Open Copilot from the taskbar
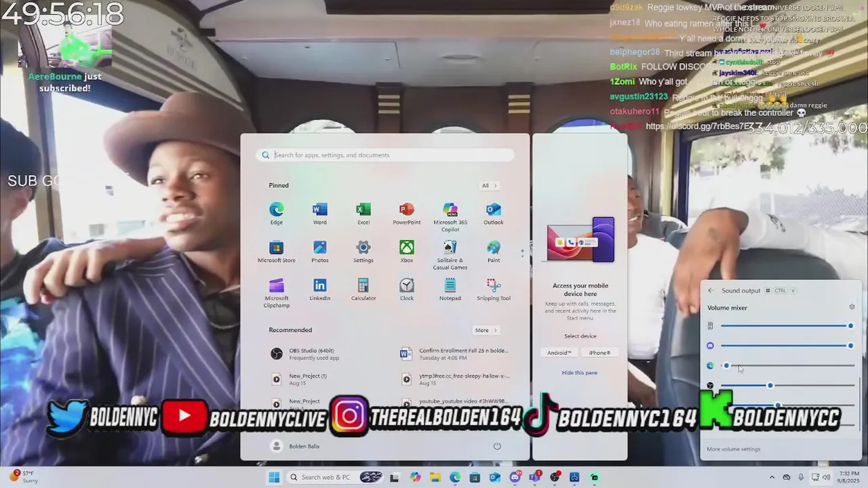Viewport: 868px width, 488px height. (415, 477)
